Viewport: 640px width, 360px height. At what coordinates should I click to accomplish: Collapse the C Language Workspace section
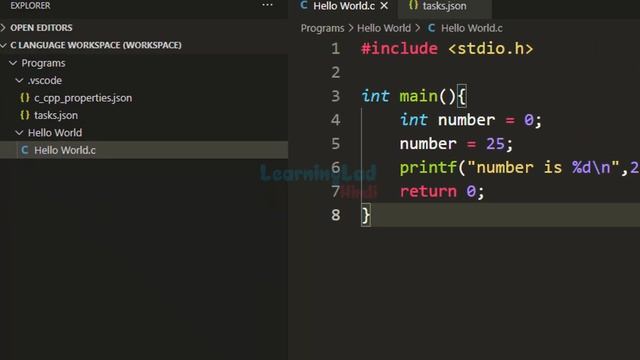3,45
